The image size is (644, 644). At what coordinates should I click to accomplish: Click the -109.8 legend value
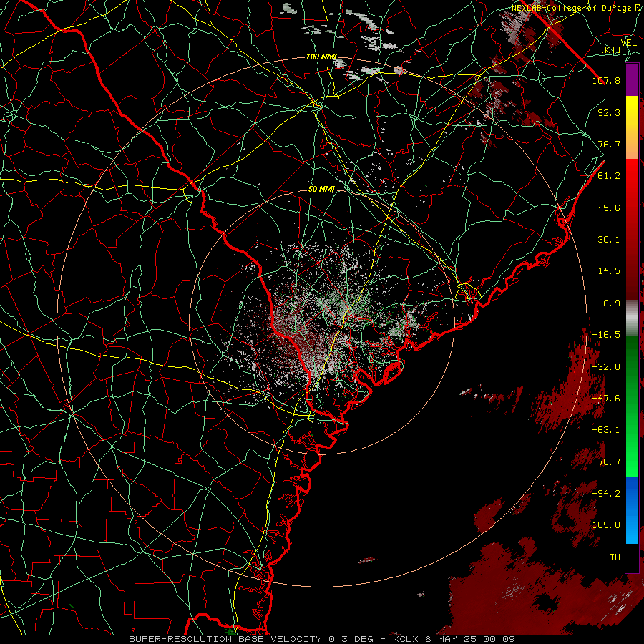(603, 525)
